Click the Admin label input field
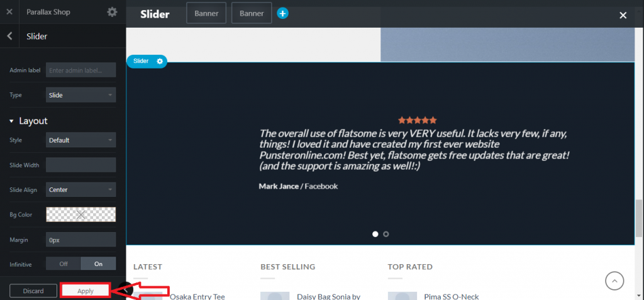644x300 pixels. point(81,70)
